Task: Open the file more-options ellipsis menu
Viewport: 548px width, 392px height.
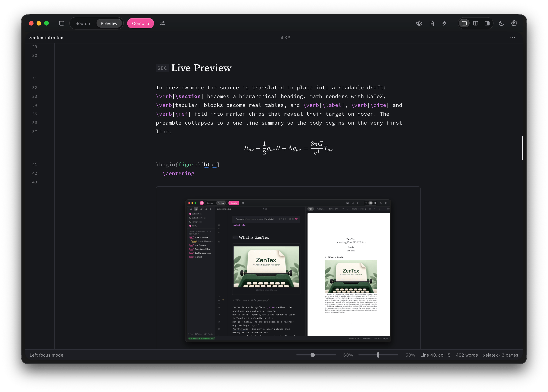Action: (x=513, y=38)
